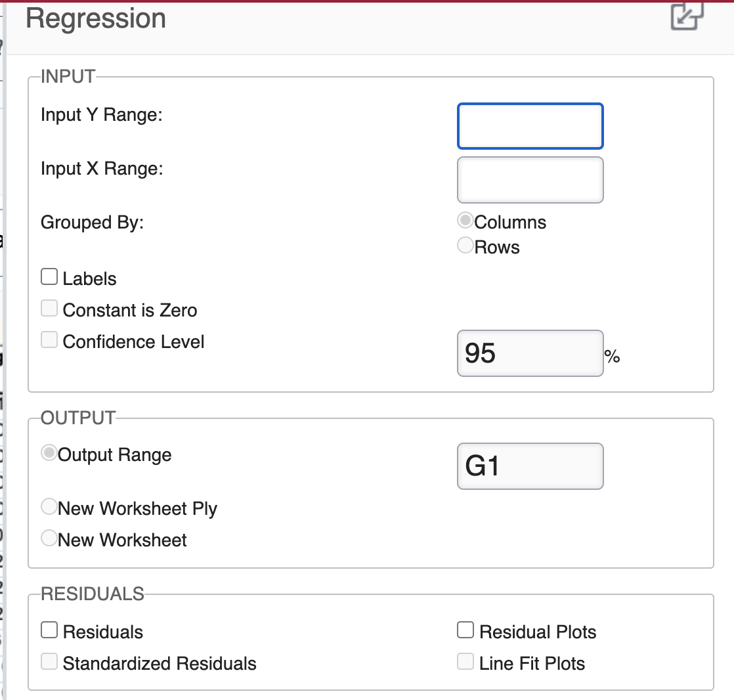This screenshot has height=700, width=734.
Task: Enable the Standardized Residuals checkbox
Action: tap(49, 661)
